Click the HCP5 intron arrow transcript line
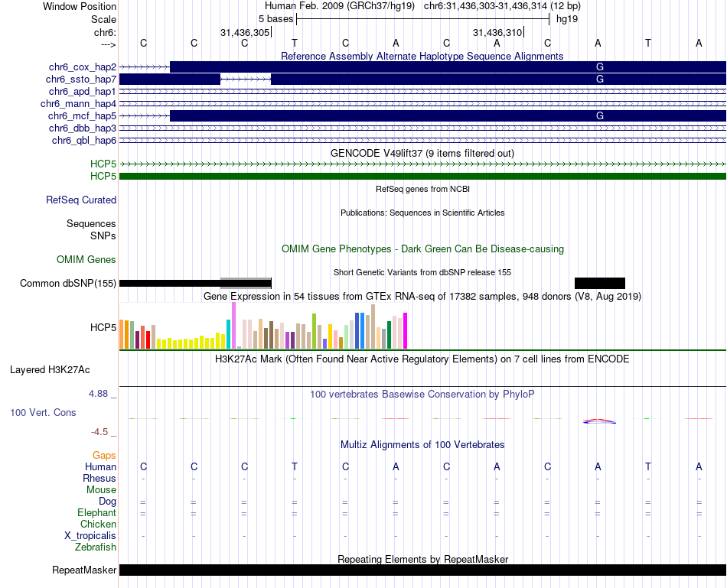 [422, 164]
